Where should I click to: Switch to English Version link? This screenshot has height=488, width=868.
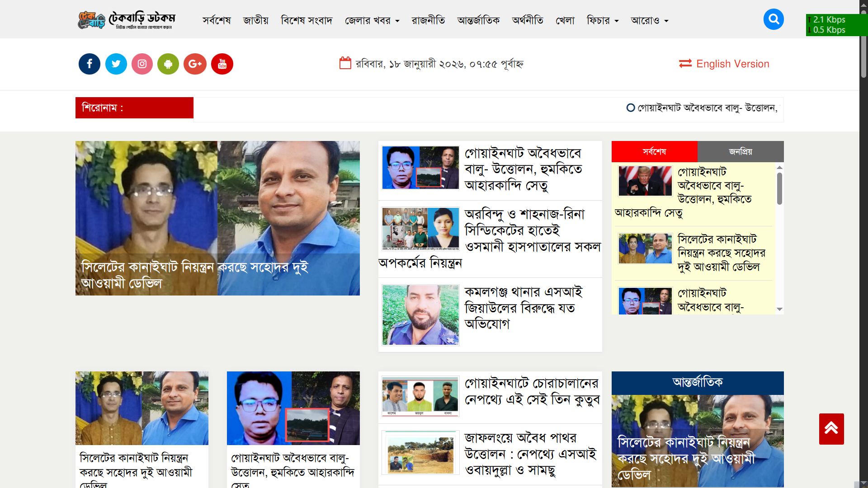point(724,64)
